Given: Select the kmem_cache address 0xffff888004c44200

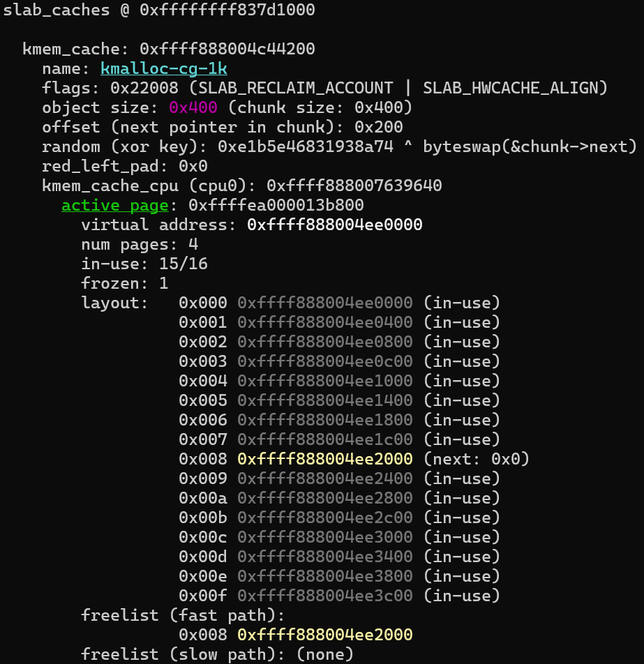Looking at the screenshot, I should [227, 50].
